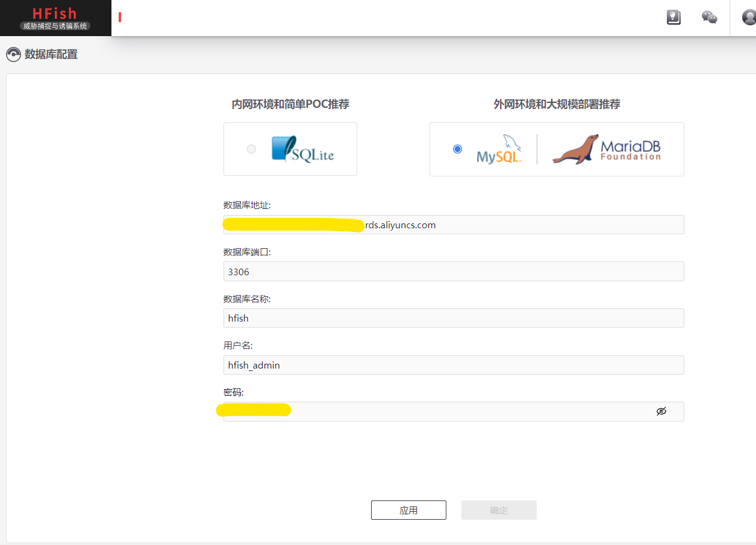Click the SQLite logo image
756x545 pixels.
[x=303, y=149]
